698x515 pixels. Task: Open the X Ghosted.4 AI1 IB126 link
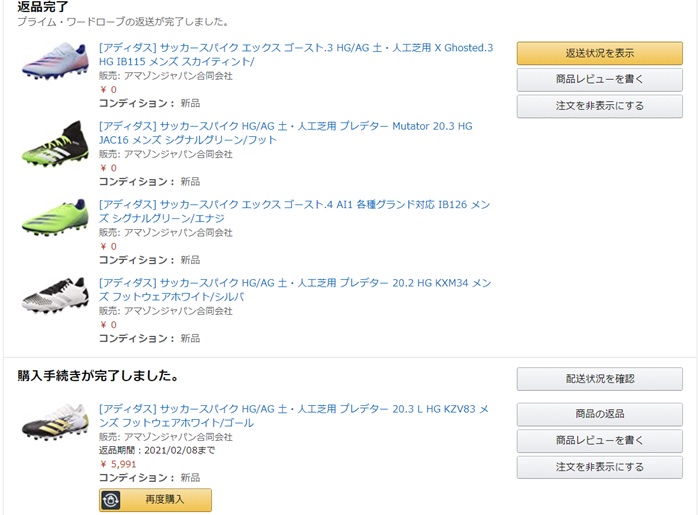[x=293, y=211]
